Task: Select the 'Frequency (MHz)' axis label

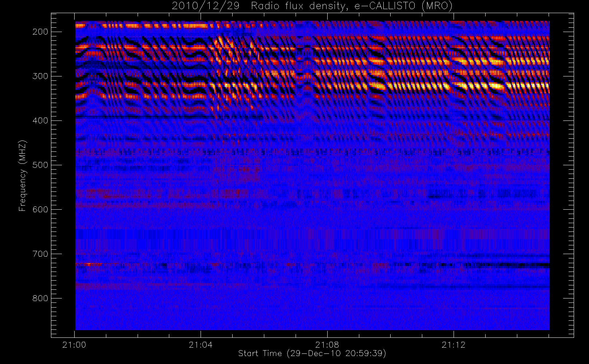Action: click(23, 175)
